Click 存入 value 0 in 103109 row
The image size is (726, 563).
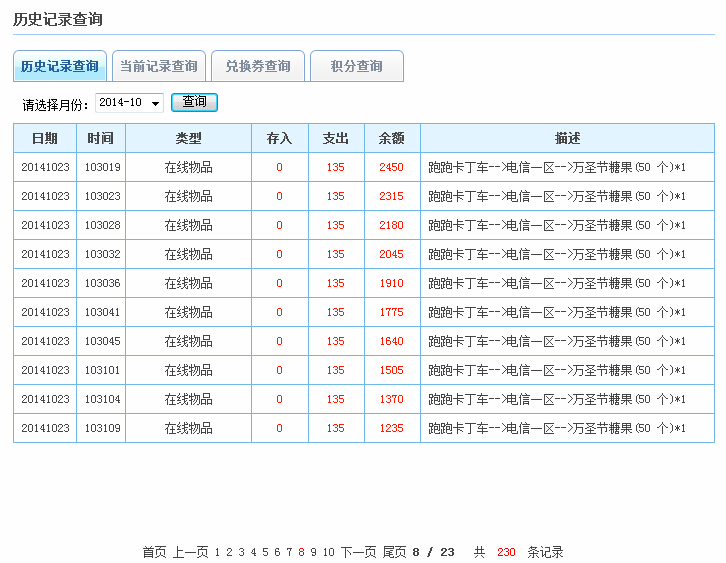[279, 428]
